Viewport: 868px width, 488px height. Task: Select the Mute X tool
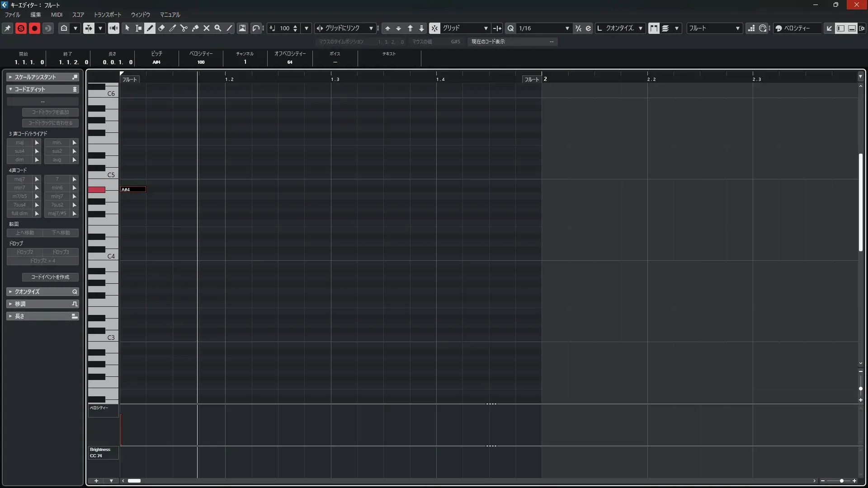click(207, 28)
